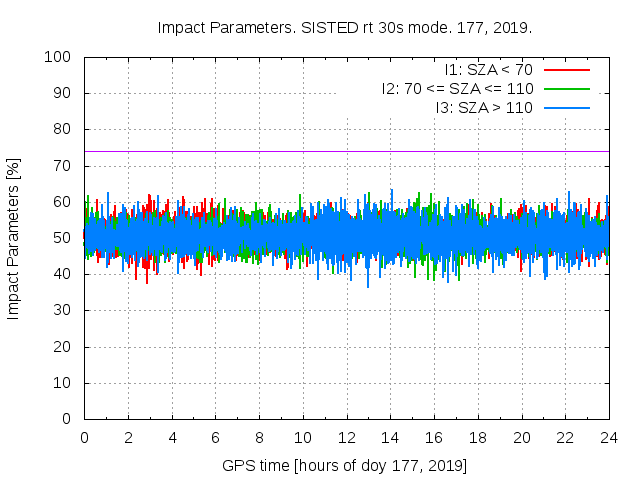Click the red I1 legend line sample
Screen dimensions: 640x480
pyautogui.click(x=566, y=69)
